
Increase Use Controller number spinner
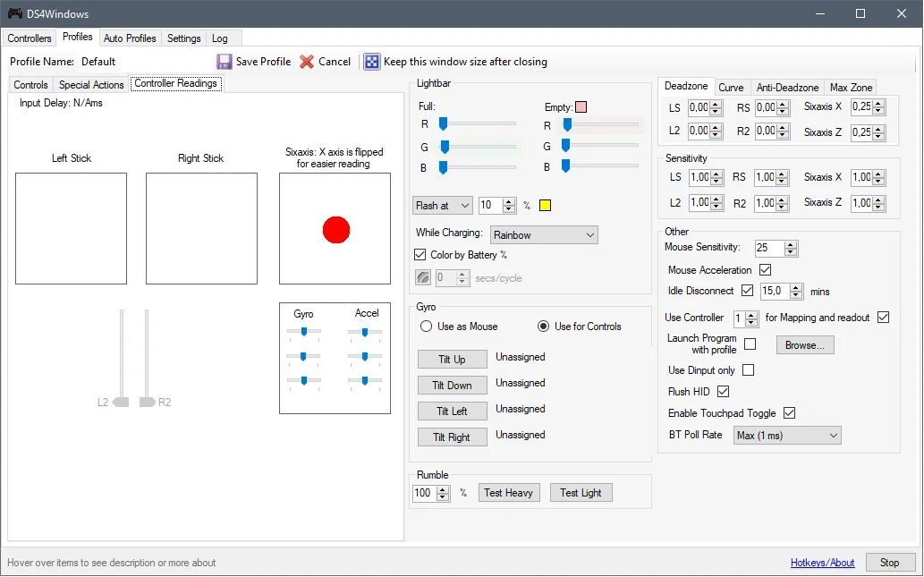point(751,315)
